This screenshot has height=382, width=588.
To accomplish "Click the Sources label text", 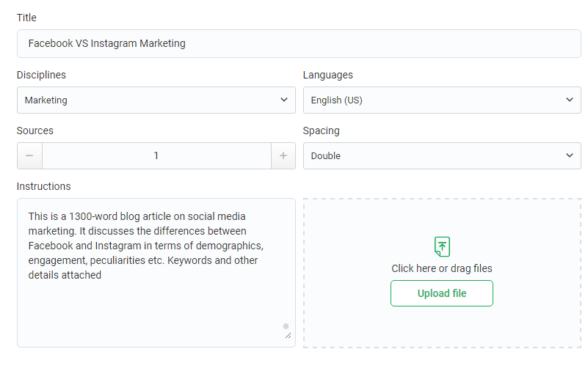I will tap(35, 131).
